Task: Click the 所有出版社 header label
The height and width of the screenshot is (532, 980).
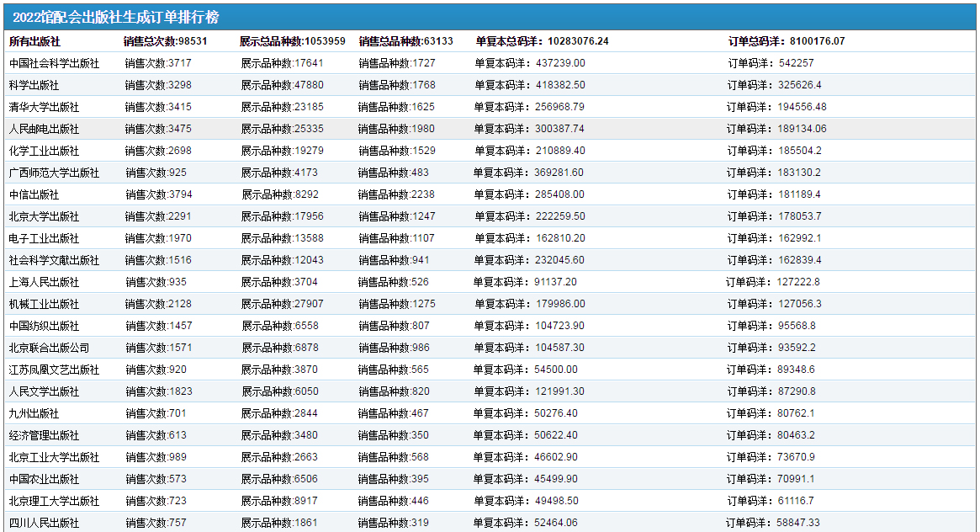Action: (x=34, y=41)
